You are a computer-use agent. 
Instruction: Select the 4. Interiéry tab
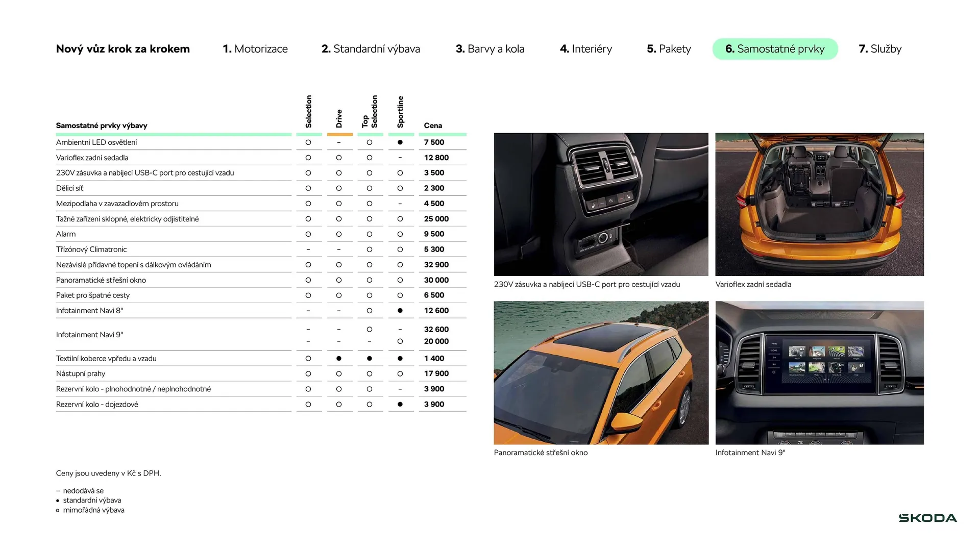click(586, 49)
